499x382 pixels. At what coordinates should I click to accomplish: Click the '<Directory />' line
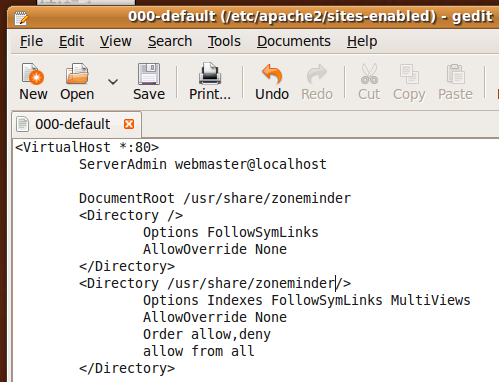131,215
